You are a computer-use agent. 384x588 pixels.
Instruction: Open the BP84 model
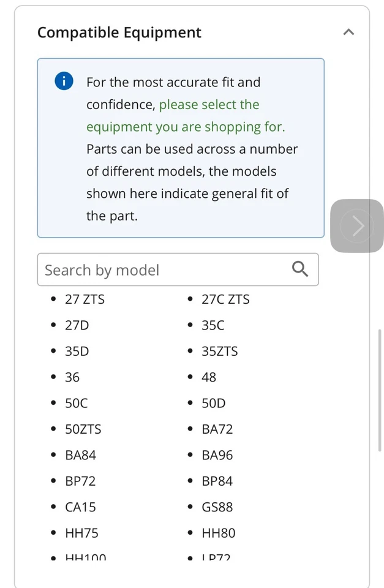pyautogui.click(x=217, y=481)
